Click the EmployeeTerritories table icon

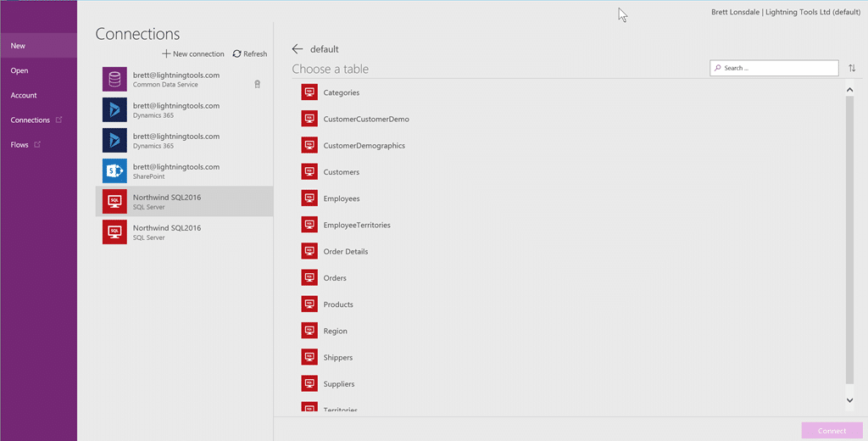[x=309, y=225]
